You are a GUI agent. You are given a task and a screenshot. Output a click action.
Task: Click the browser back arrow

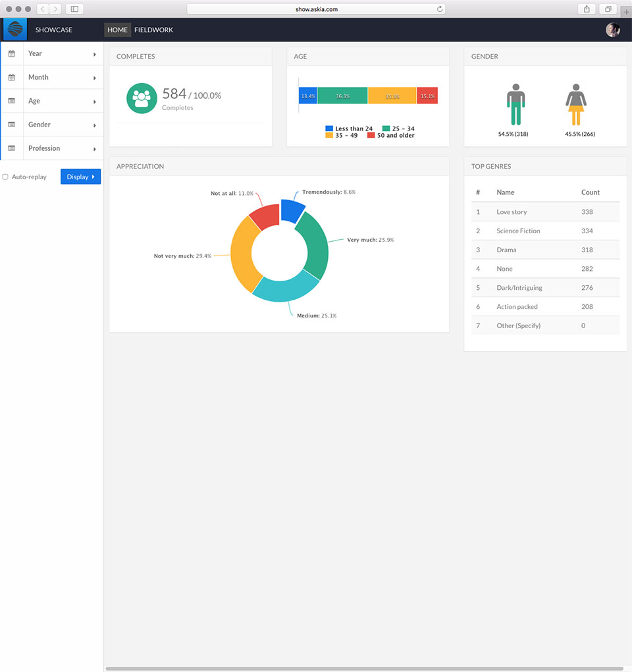pos(42,9)
